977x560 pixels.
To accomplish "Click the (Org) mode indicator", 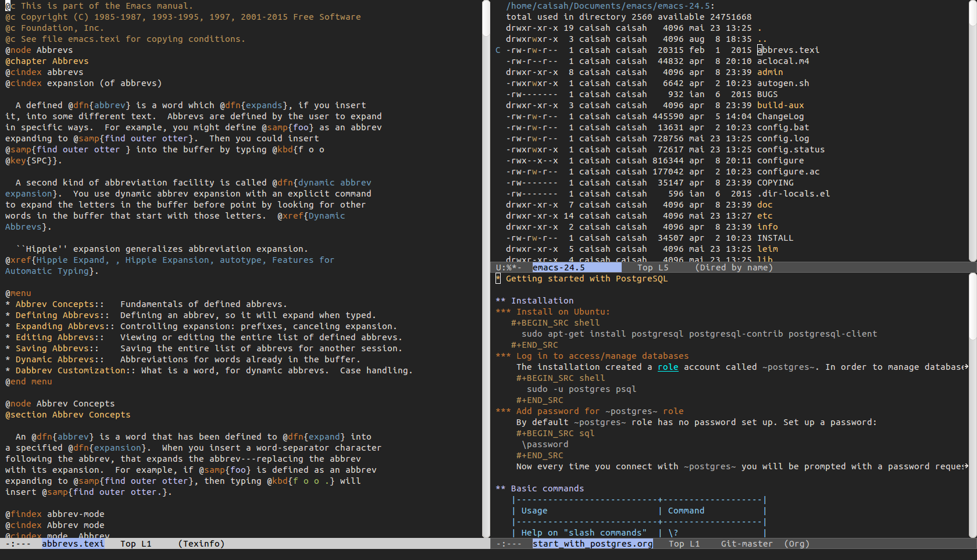I will 797,544.
